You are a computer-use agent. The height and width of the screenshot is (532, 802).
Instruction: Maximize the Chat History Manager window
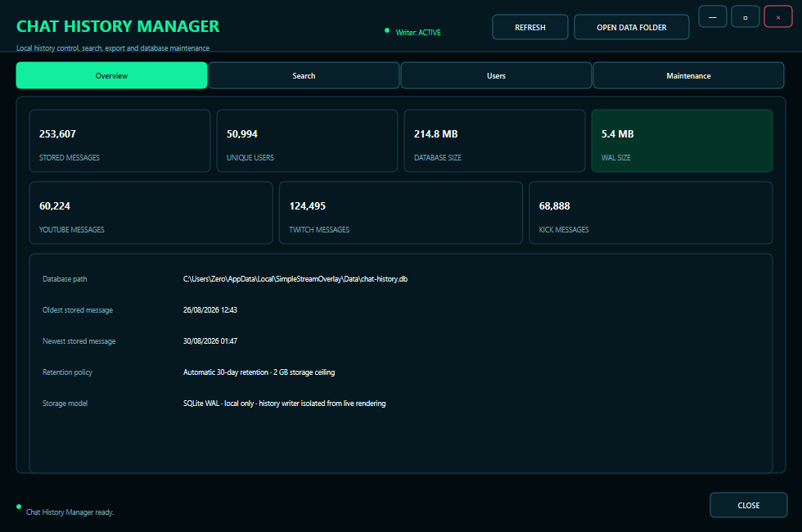[x=746, y=17]
